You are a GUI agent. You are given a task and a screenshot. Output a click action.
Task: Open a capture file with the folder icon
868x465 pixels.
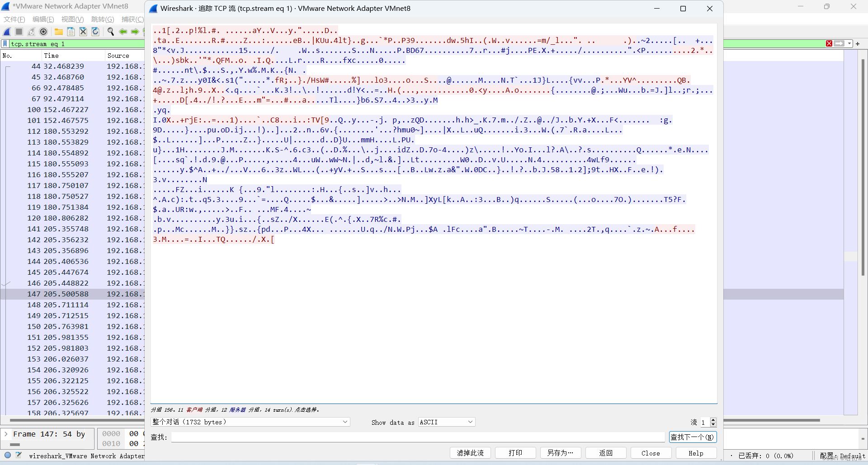coord(58,32)
